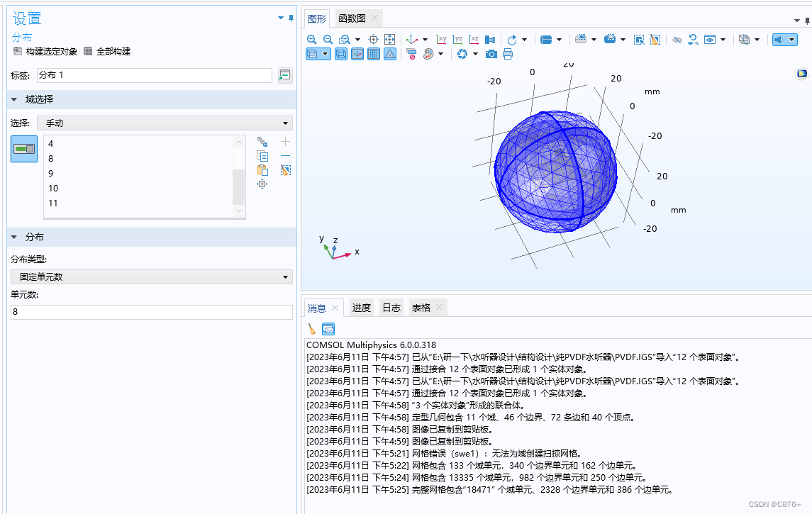Paste selection into the domain list
The image size is (812, 514).
point(262,170)
